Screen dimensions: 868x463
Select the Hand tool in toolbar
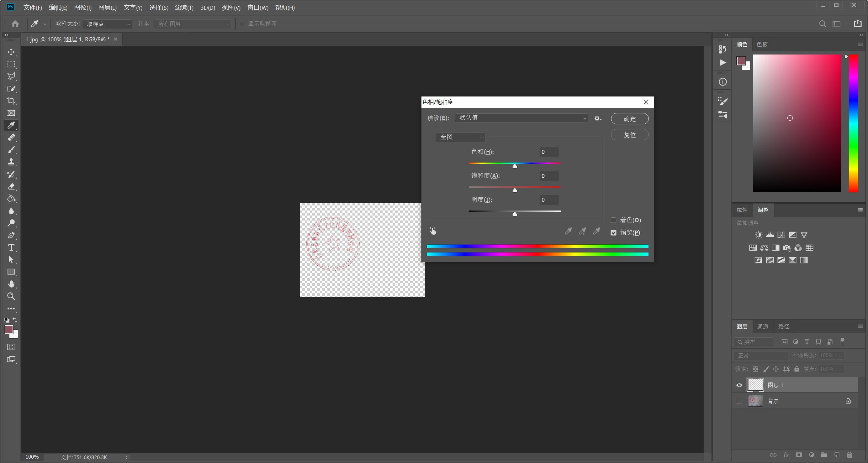pyautogui.click(x=11, y=284)
